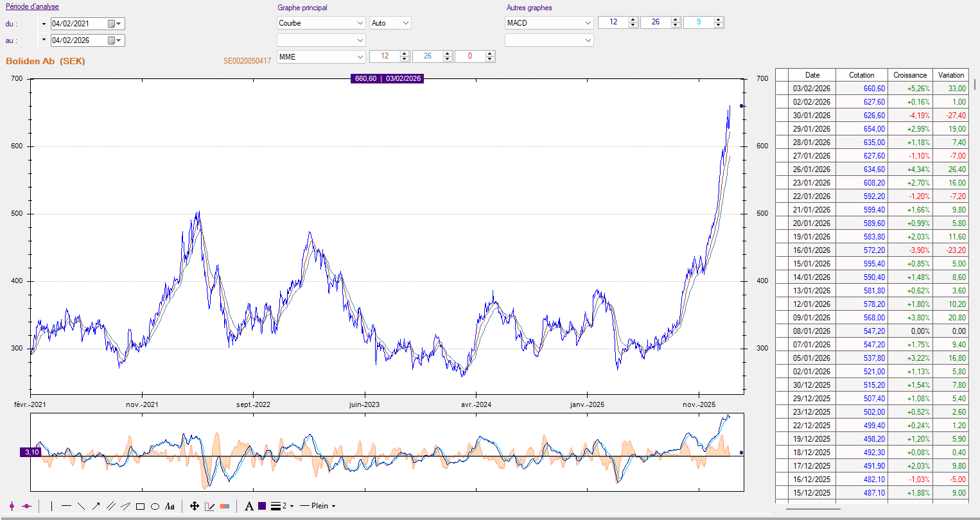Increase the MACD signal period 9 stepper
The width and height of the screenshot is (980, 520).
point(719,20)
